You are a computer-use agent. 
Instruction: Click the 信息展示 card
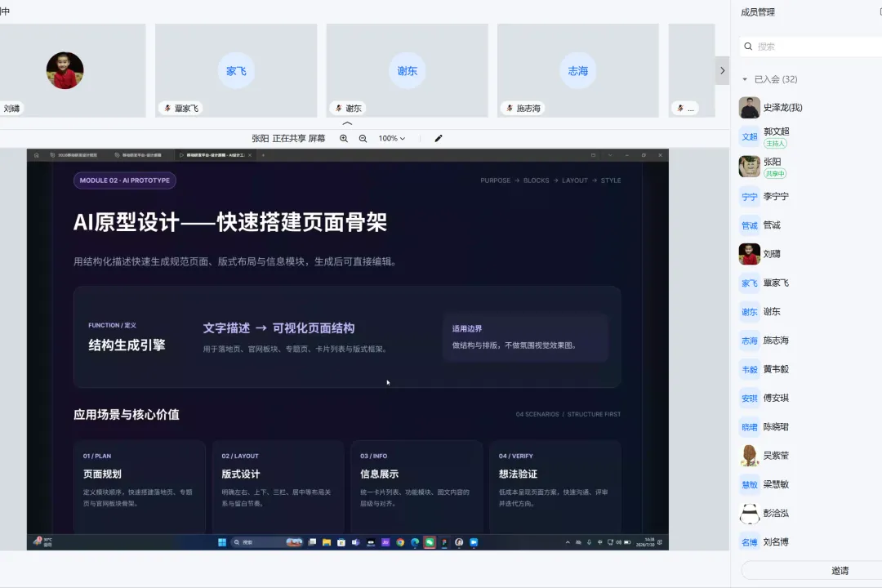416,487
